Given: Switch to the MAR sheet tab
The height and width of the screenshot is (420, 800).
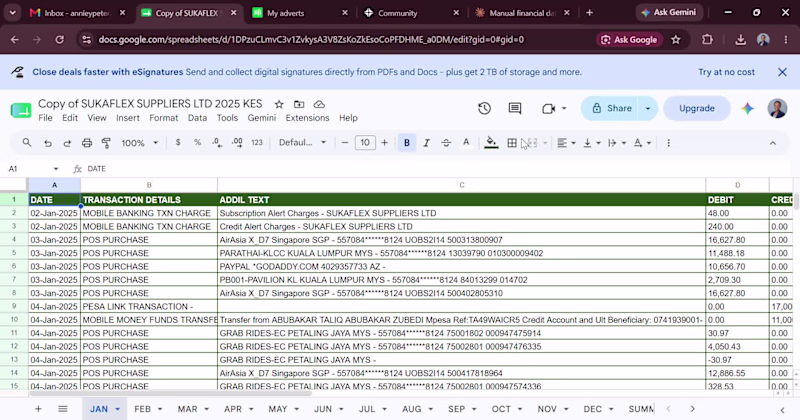Looking at the screenshot, I should click(187, 409).
